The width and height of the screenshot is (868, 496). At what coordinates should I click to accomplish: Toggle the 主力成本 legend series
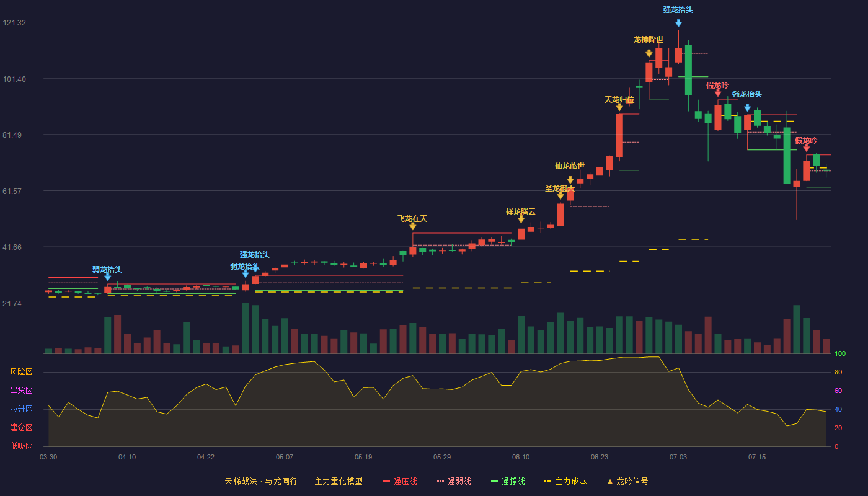click(x=565, y=481)
